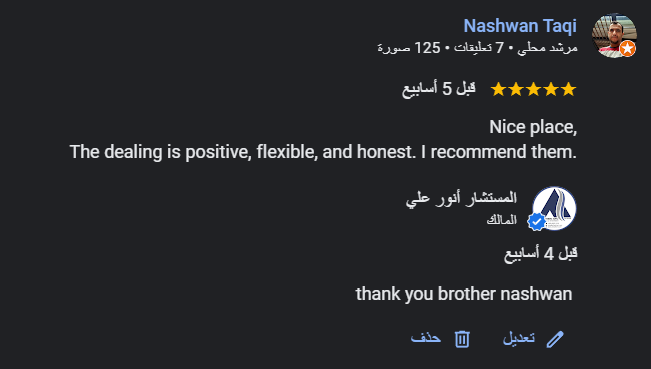Click the '125 صورة' photos count
This screenshot has width=651, height=369.
(x=409, y=48)
